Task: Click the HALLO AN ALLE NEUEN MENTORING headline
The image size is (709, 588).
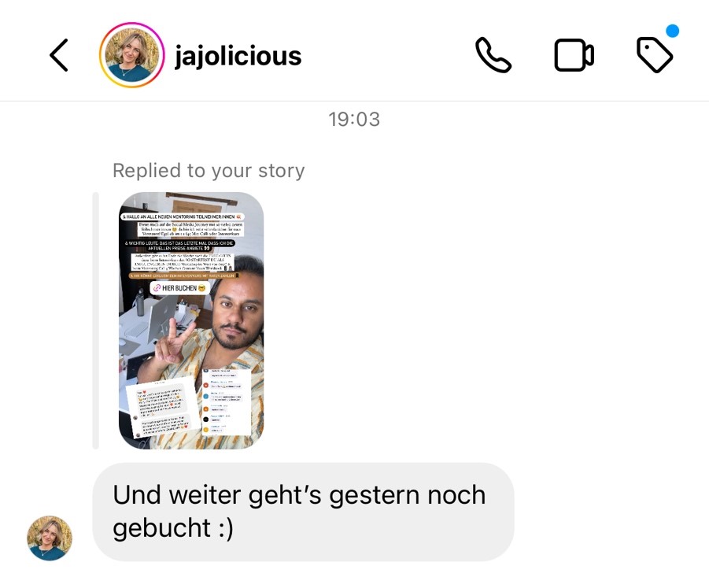Action: (183, 216)
